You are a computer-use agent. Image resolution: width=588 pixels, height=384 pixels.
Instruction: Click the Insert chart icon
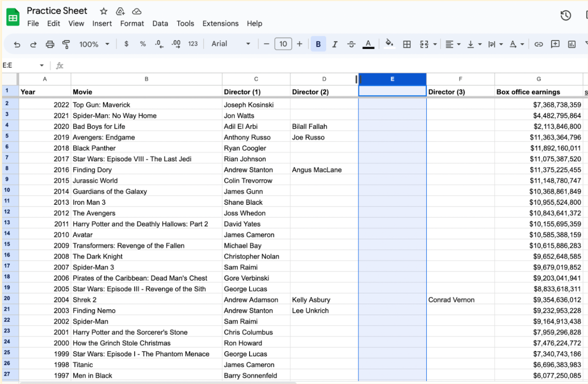pyautogui.click(x=572, y=44)
